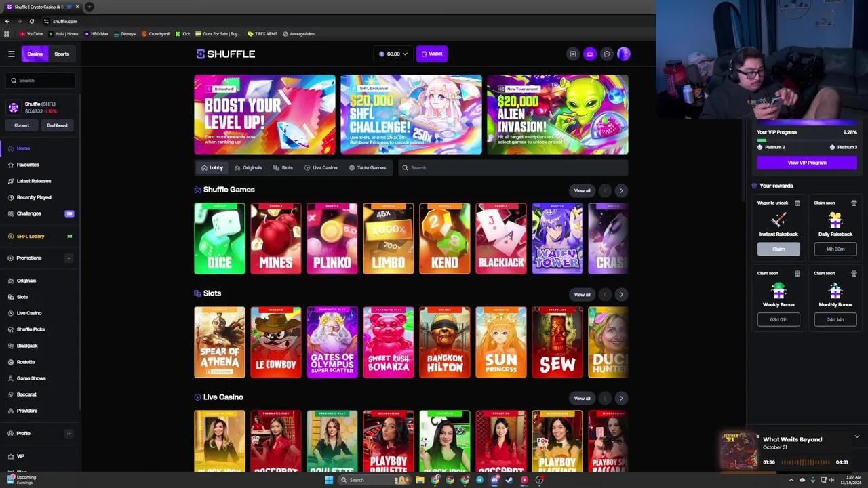The image size is (868, 488).
Task: Select the Live Casino tab
Action: click(x=321, y=168)
